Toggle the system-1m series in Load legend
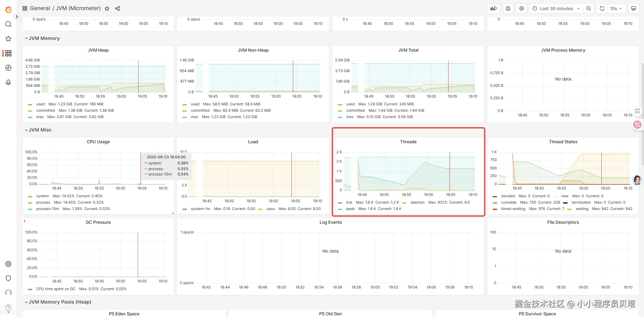This screenshot has height=317, width=644. click(x=201, y=209)
